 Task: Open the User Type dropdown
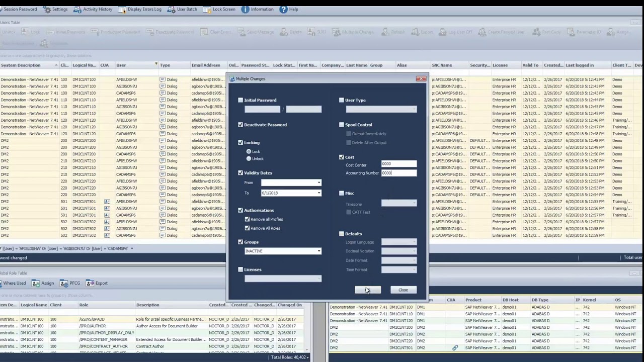click(414, 109)
